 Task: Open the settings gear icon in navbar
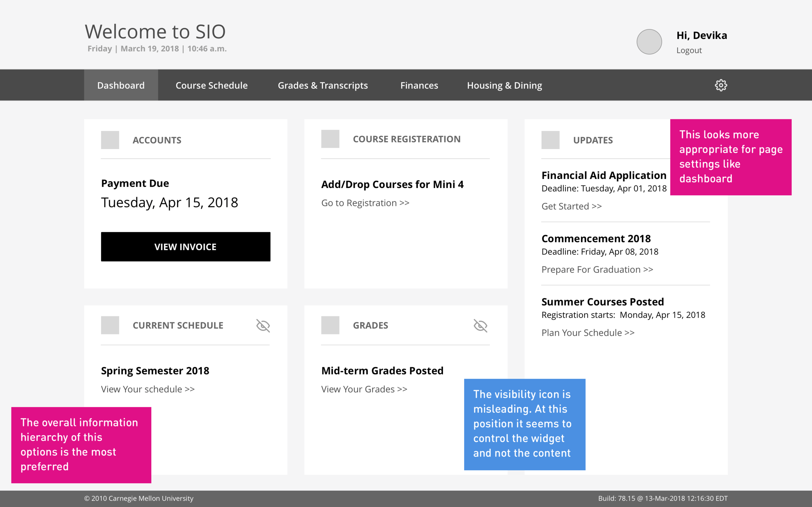(721, 85)
